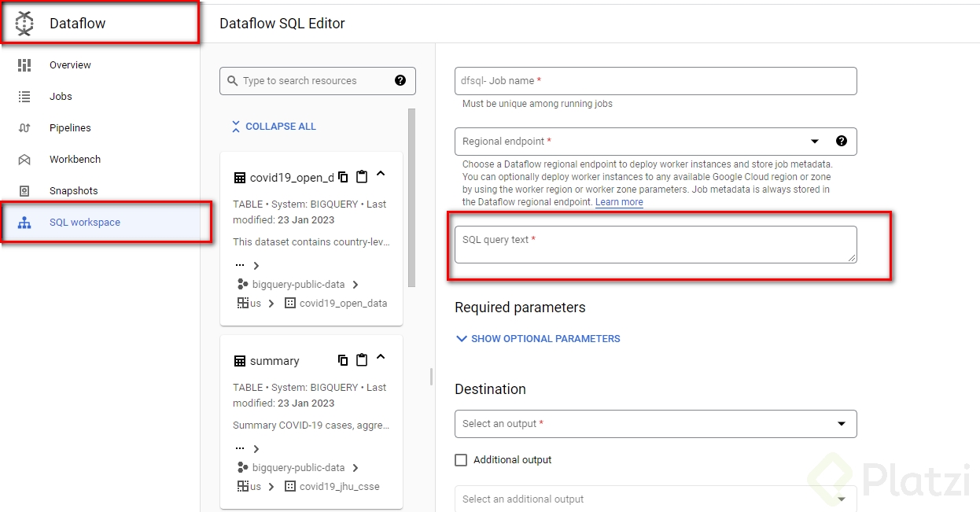
Task: Open the Regional endpoint dropdown
Action: [x=815, y=142]
